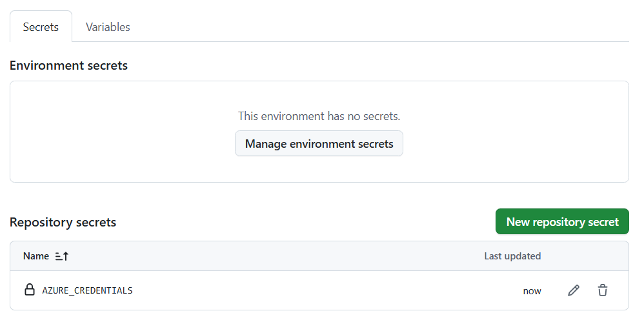644x322 pixels.
Task: Click the lock icon beside AZURE_CREDENTIALS
Action: click(x=29, y=290)
